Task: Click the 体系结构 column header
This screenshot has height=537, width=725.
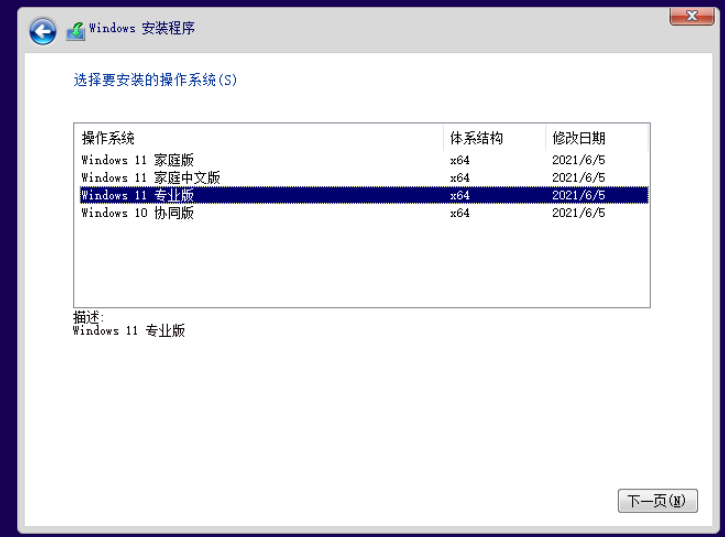Action: pos(476,138)
